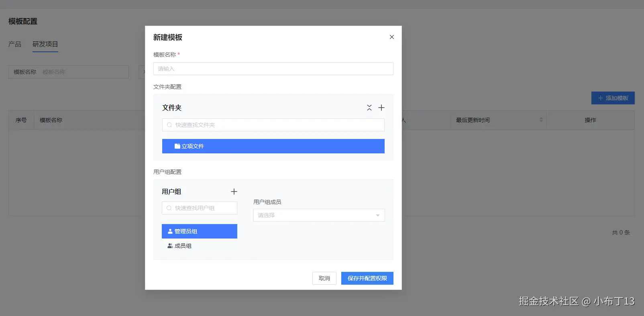Image resolution: width=644 pixels, height=316 pixels.
Task: Click the plus icon in 添加模板 button
Action: 601,98
